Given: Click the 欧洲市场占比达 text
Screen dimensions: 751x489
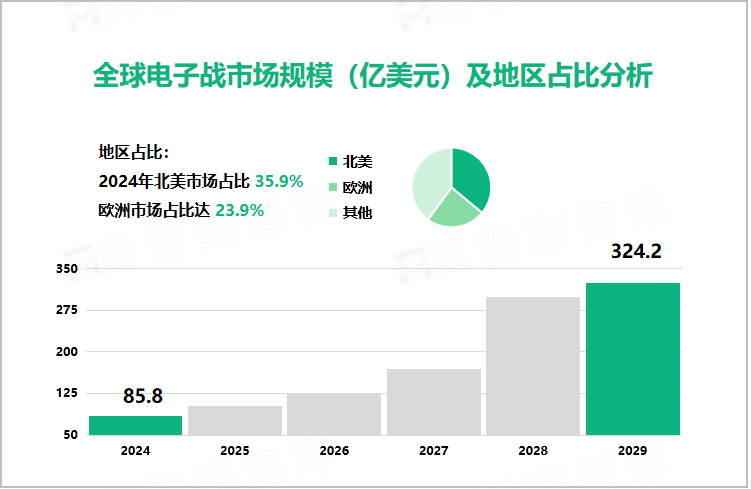Looking at the screenshot, I should coord(154,210).
